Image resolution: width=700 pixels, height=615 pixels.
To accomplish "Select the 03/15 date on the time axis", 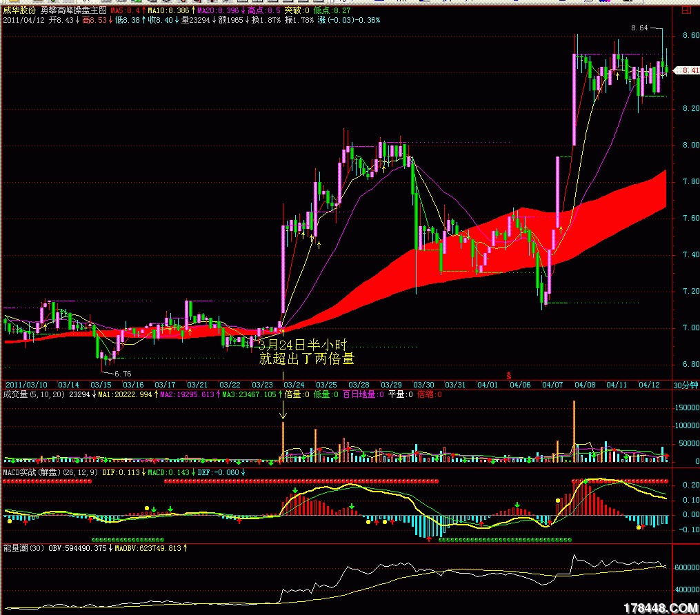I will pos(101,385).
